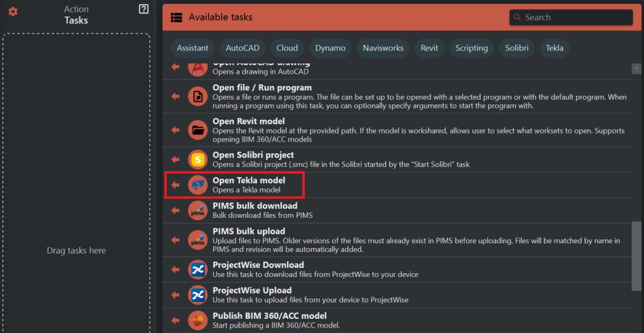Click the settings gear icon
Image resolution: width=644 pixels, height=333 pixels.
13,12
